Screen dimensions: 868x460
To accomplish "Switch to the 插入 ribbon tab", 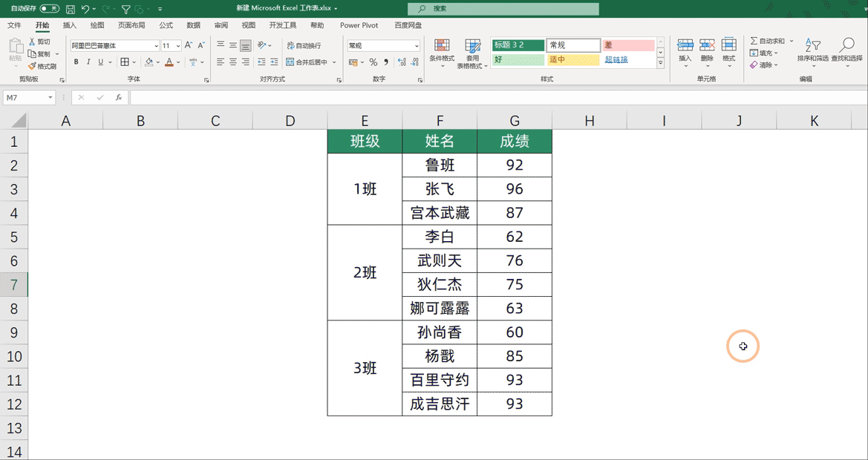I will pos(68,24).
